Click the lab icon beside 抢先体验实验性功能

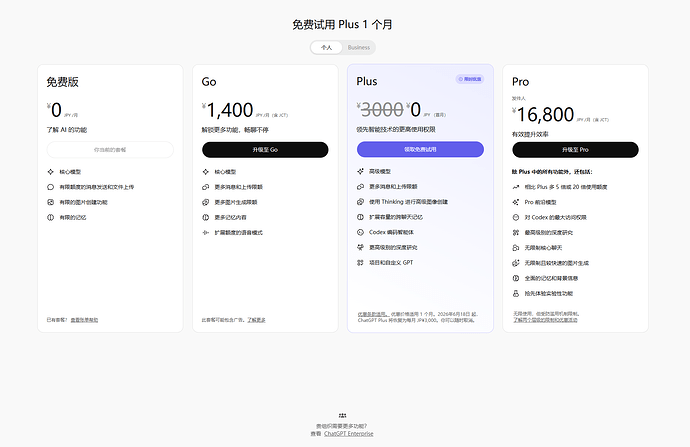[516, 293]
